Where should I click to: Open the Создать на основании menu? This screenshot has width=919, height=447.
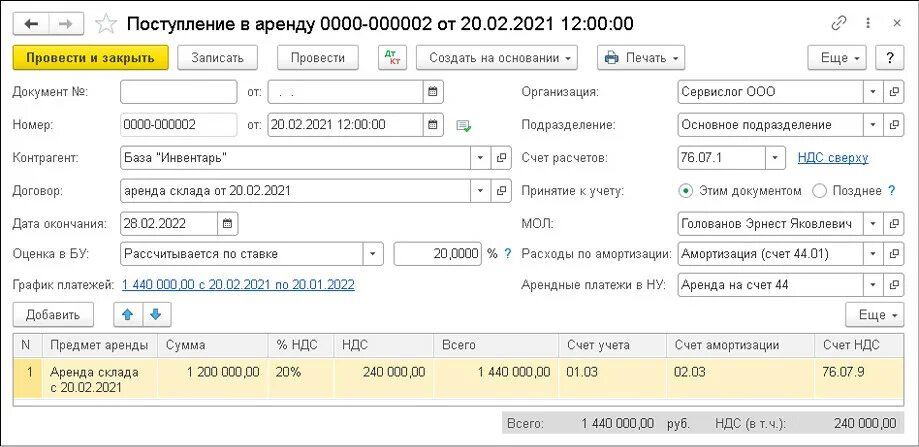tap(497, 58)
